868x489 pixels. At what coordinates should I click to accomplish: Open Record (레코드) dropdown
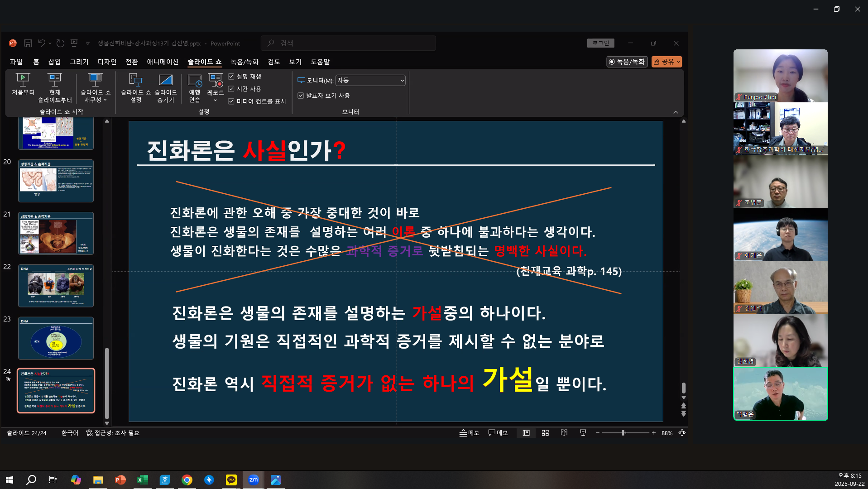coord(216,88)
